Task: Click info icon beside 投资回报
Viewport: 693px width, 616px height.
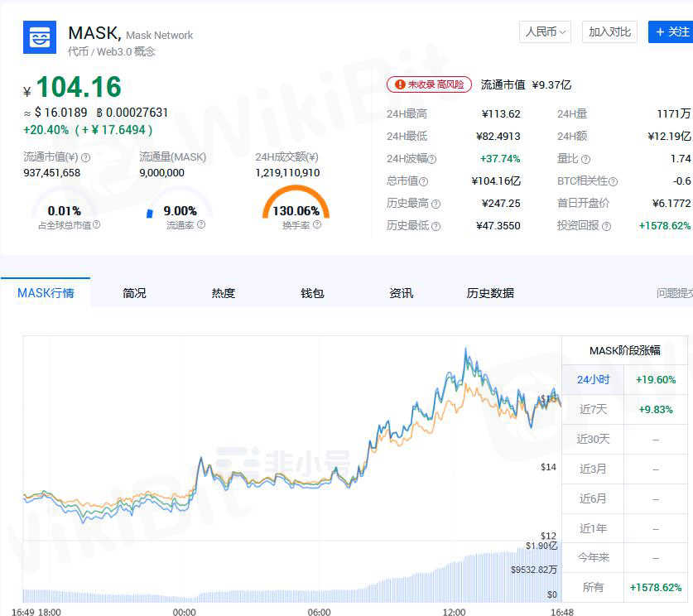Action: coord(607,226)
